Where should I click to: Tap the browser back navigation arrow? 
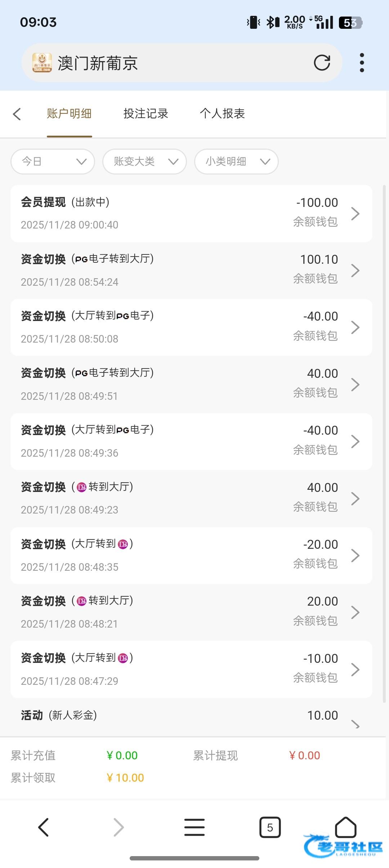[x=44, y=827]
